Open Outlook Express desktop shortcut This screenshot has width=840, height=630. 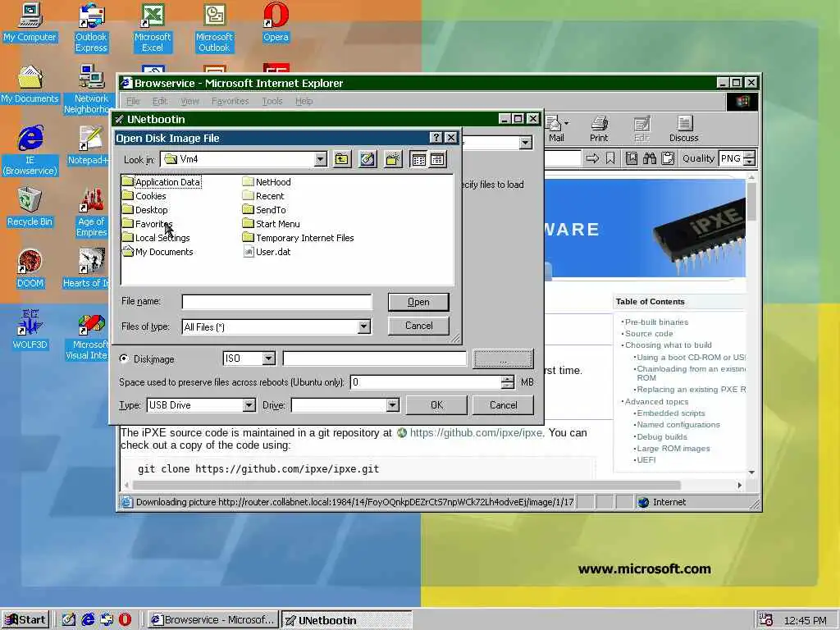[x=91, y=28]
